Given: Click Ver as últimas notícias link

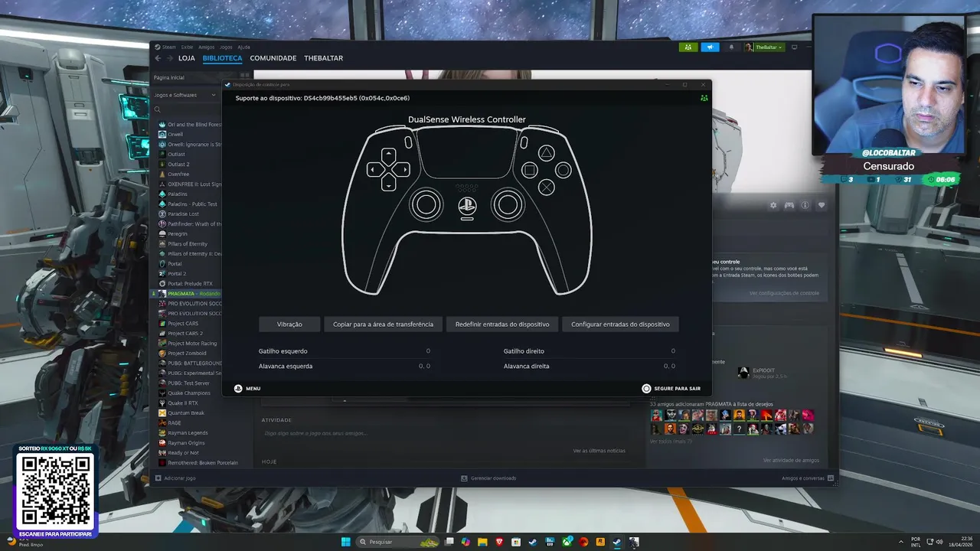Looking at the screenshot, I should pos(599,451).
